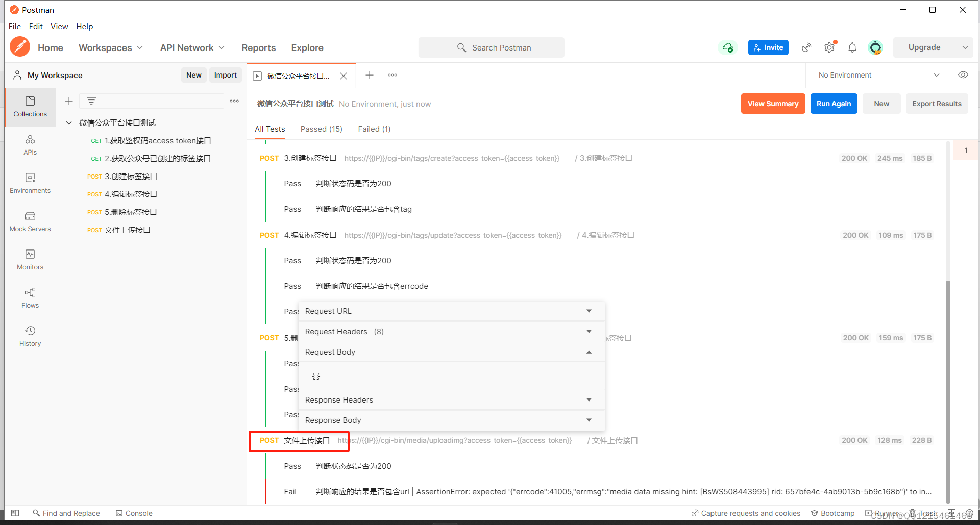Screen dimensions: 980x525
Task: Go to Reports
Action: point(259,47)
